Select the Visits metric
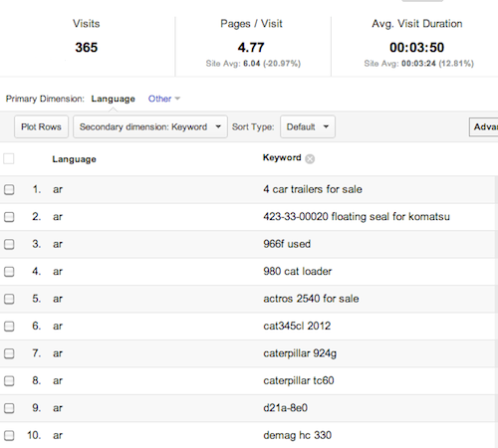Viewport: 498px width, 448px height. tap(87, 24)
